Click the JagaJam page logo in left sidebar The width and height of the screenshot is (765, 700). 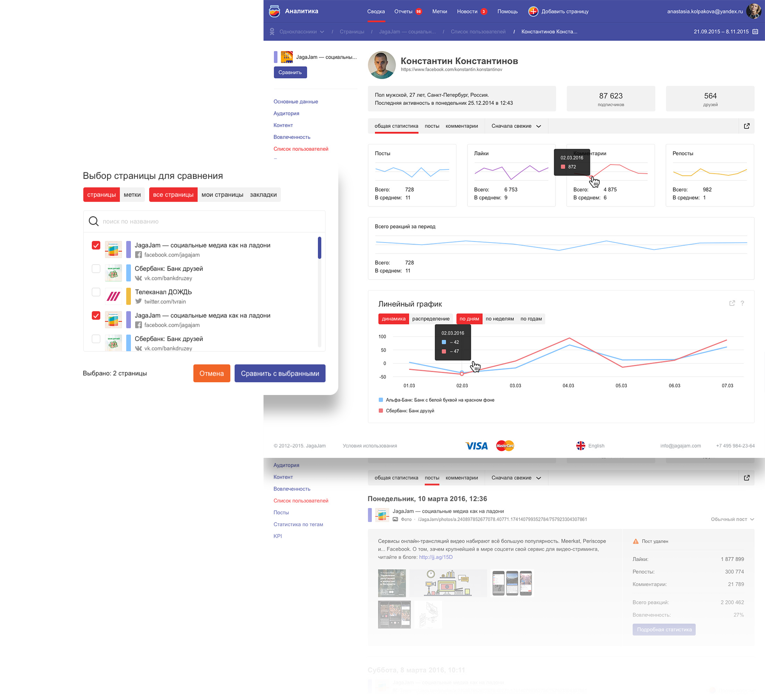click(287, 57)
